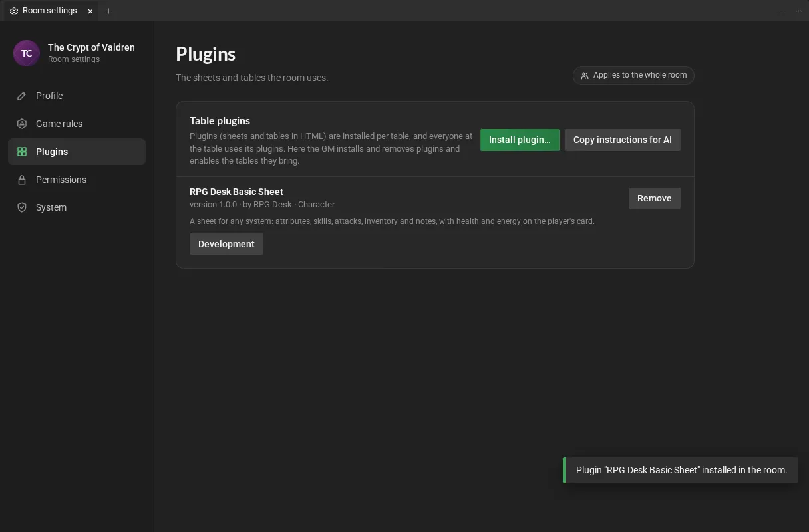The image size is (809, 532).
Task: Go to the Permissions section
Action: click(x=77, y=180)
